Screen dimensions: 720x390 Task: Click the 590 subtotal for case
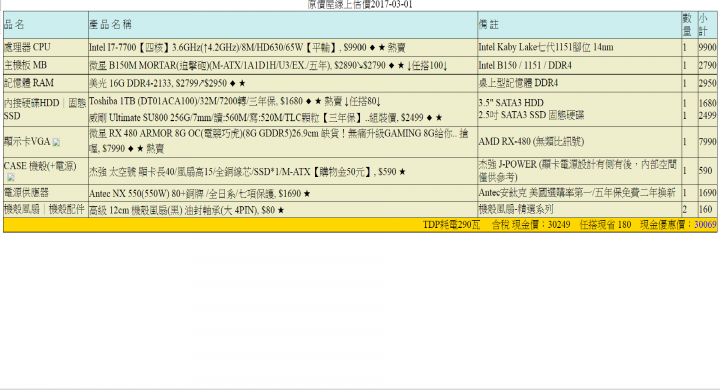coord(705,170)
